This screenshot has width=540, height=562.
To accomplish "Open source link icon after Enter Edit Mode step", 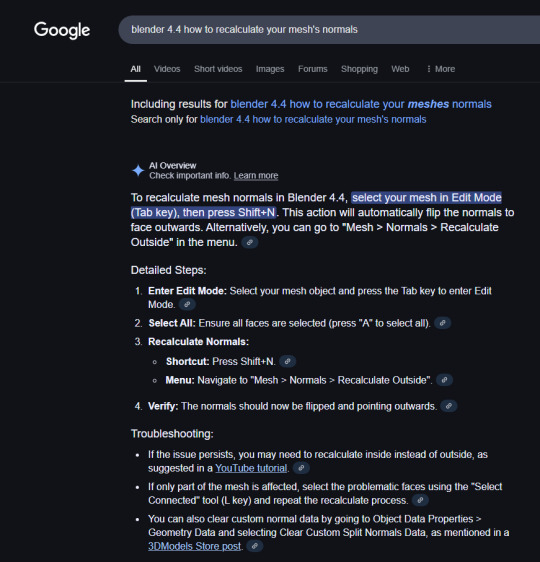I will pyautogui.click(x=187, y=304).
